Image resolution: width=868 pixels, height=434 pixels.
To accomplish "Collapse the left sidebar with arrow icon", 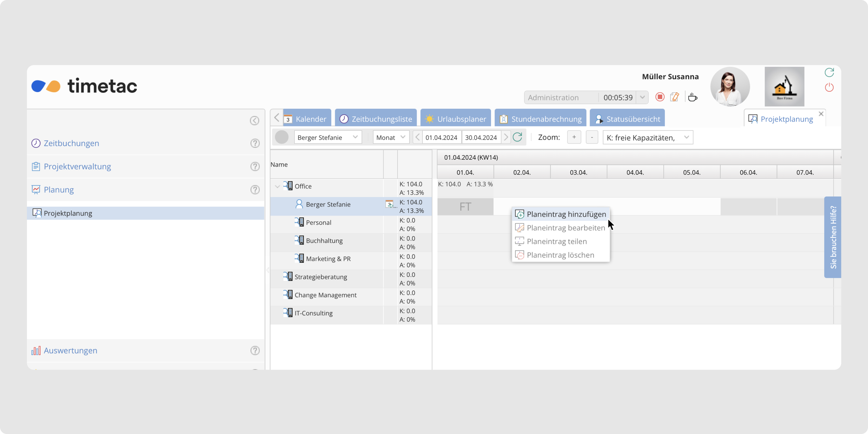I will 254,121.
